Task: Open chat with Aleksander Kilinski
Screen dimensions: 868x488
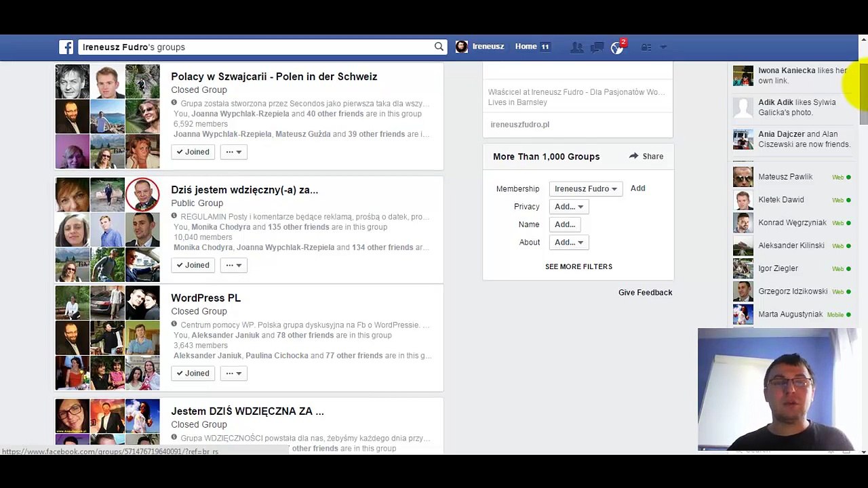Action: pyautogui.click(x=792, y=246)
